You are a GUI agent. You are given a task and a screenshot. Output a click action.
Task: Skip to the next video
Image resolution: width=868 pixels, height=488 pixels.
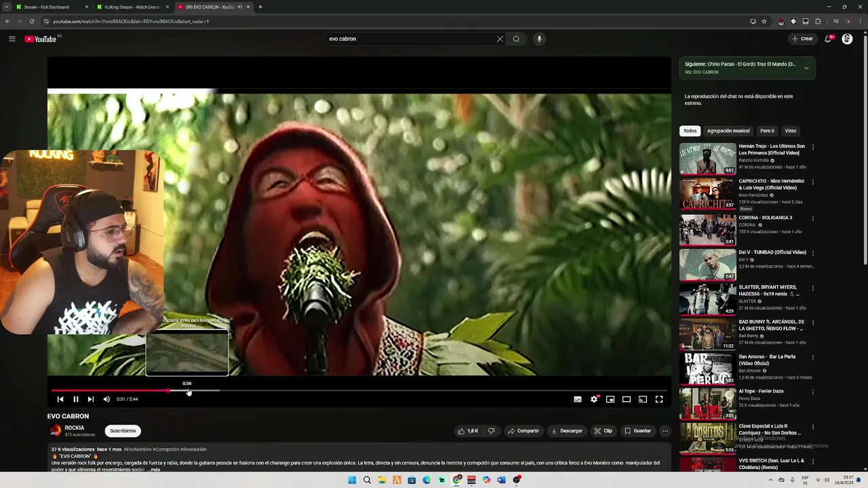91,399
